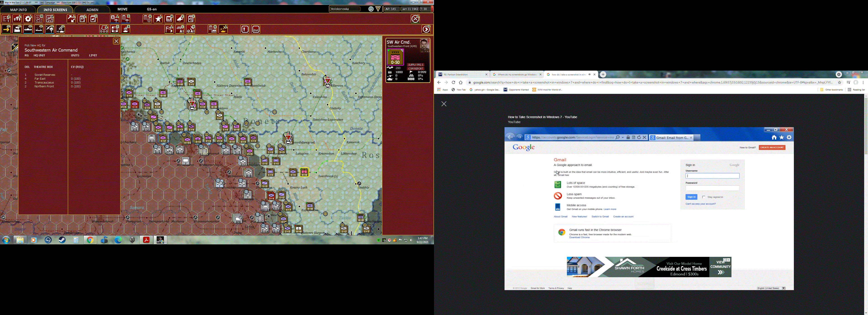Viewport: 868px width, 315px height.
Task: Open Chrome's tab search dropdown arrow
Action: click(x=839, y=74)
